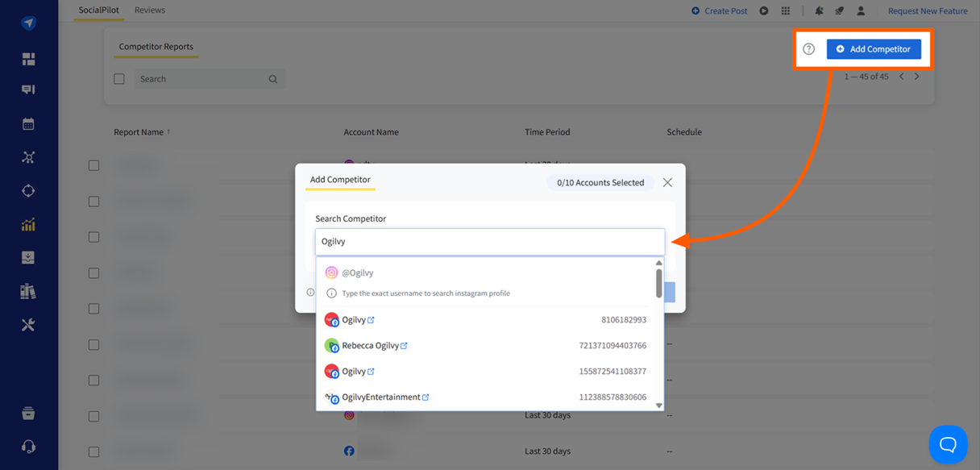The width and height of the screenshot is (980, 470).
Task: Sort by Report Name column arrow
Action: tap(168, 132)
